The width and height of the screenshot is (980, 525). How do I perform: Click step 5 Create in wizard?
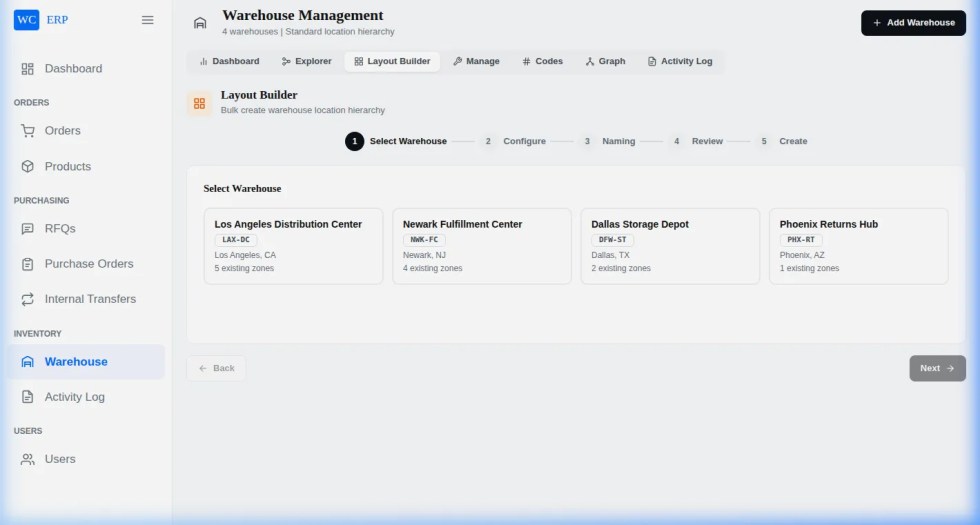(782, 141)
